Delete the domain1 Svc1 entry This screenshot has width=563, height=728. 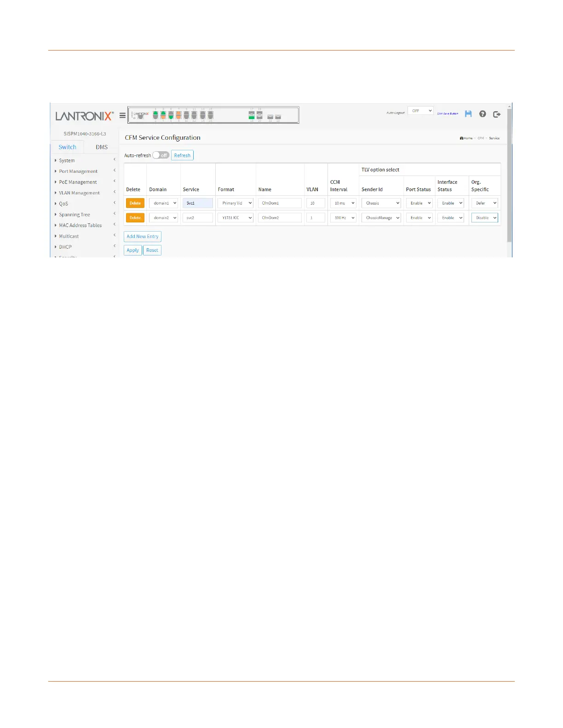[135, 203]
